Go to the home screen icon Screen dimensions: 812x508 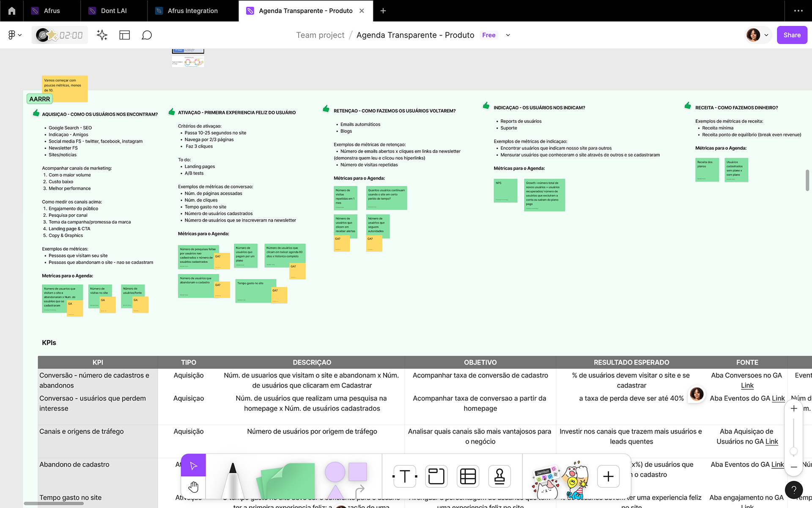(x=12, y=11)
